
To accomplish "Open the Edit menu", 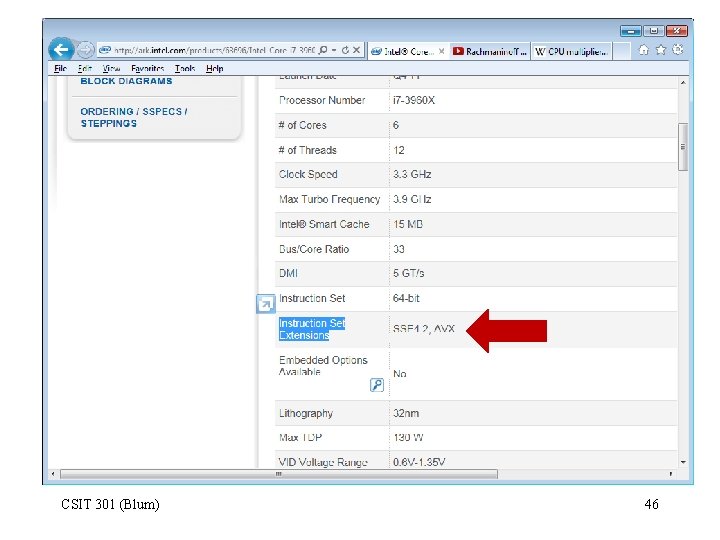I will (84, 68).
